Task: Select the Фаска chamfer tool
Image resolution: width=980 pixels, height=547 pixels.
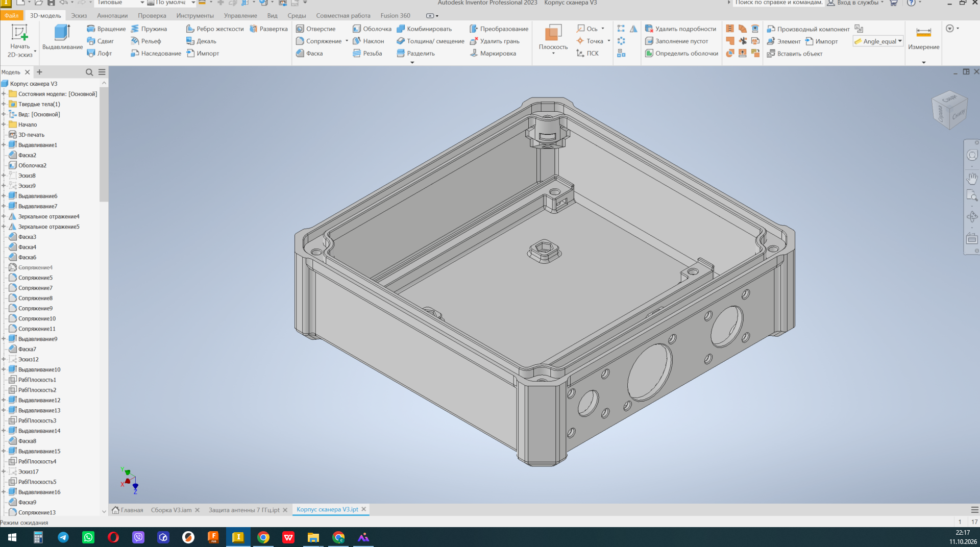Action: pyautogui.click(x=309, y=53)
